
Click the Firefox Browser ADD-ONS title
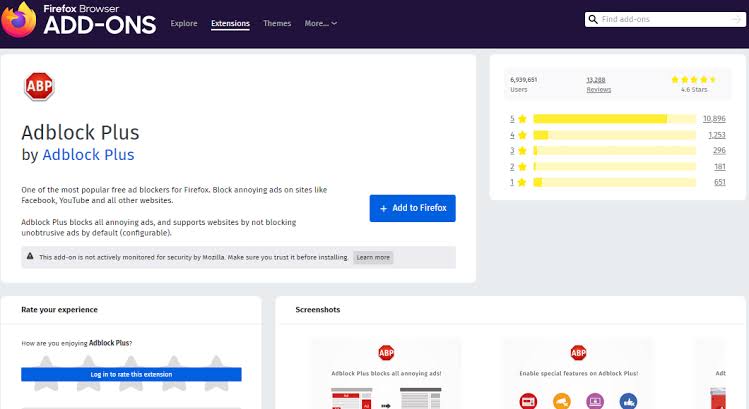[99, 20]
